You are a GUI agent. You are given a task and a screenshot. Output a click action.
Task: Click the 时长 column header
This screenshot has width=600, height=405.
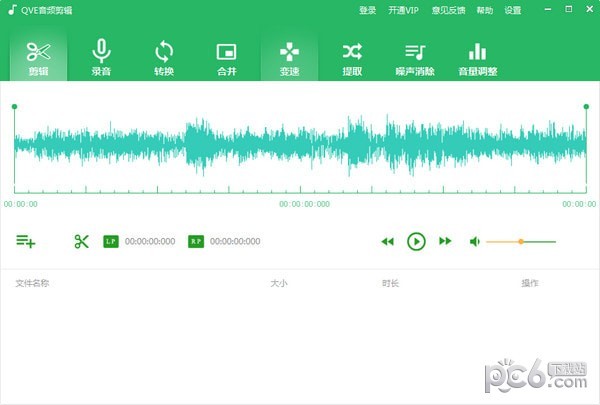(x=390, y=283)
